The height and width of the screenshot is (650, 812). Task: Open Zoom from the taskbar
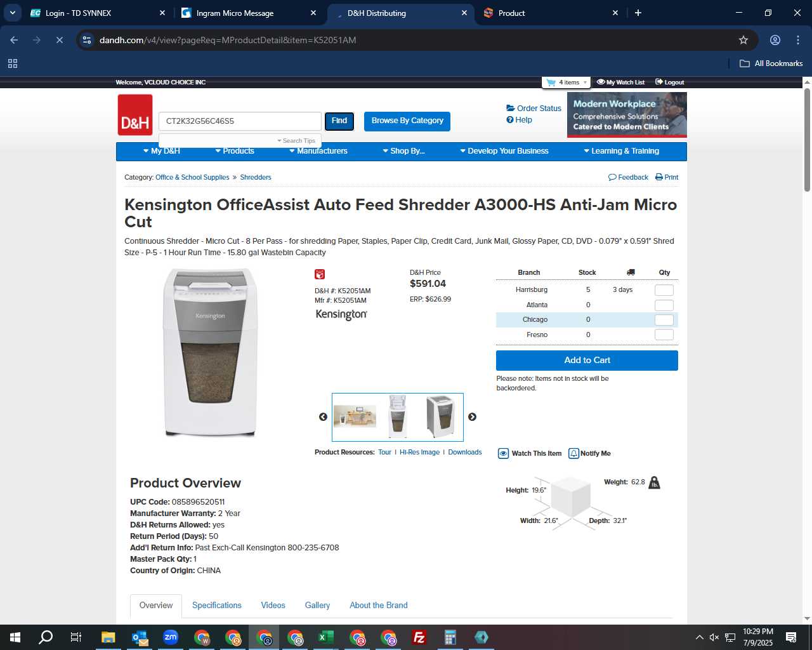(171, 637)
